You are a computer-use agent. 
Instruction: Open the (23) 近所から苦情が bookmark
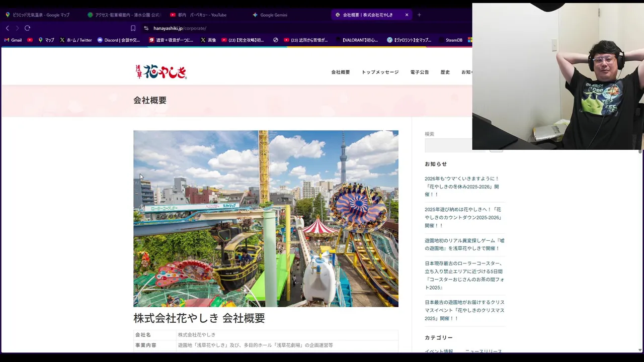[x=306, y=40]
